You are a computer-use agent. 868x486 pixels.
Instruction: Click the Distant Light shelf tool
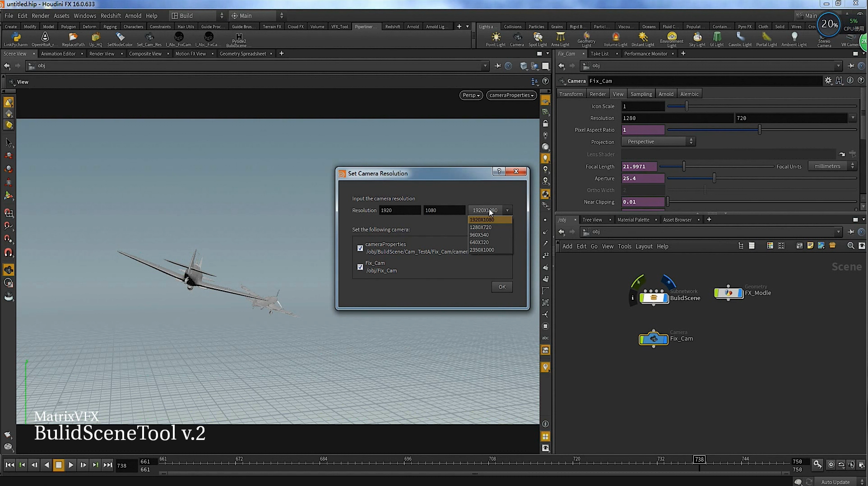click(643, 39)
